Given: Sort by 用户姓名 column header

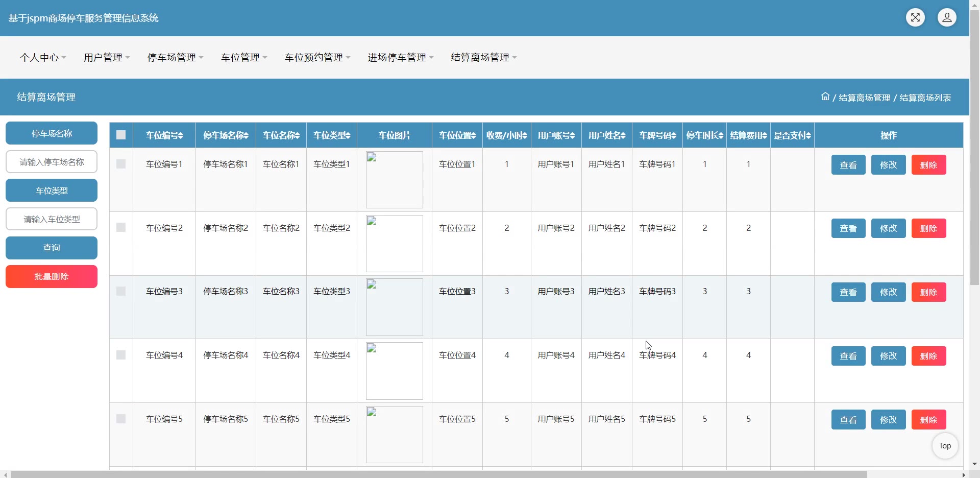Looking at the screenshot, I should pos(607,135).
